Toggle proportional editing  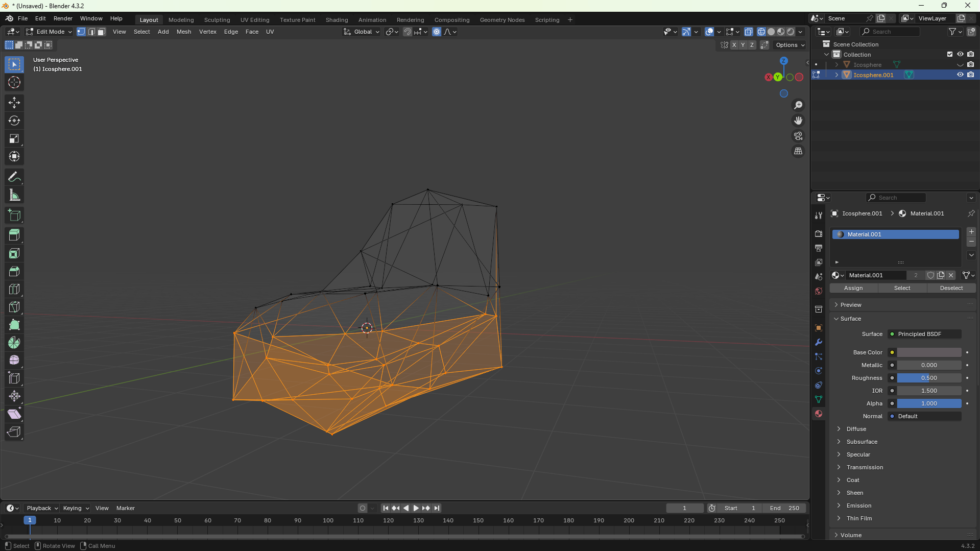click(x=437, y=32)
